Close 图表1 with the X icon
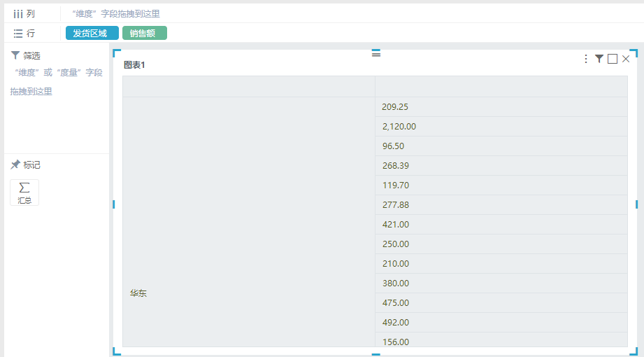644x357 pixels. [x=626, y=59]
